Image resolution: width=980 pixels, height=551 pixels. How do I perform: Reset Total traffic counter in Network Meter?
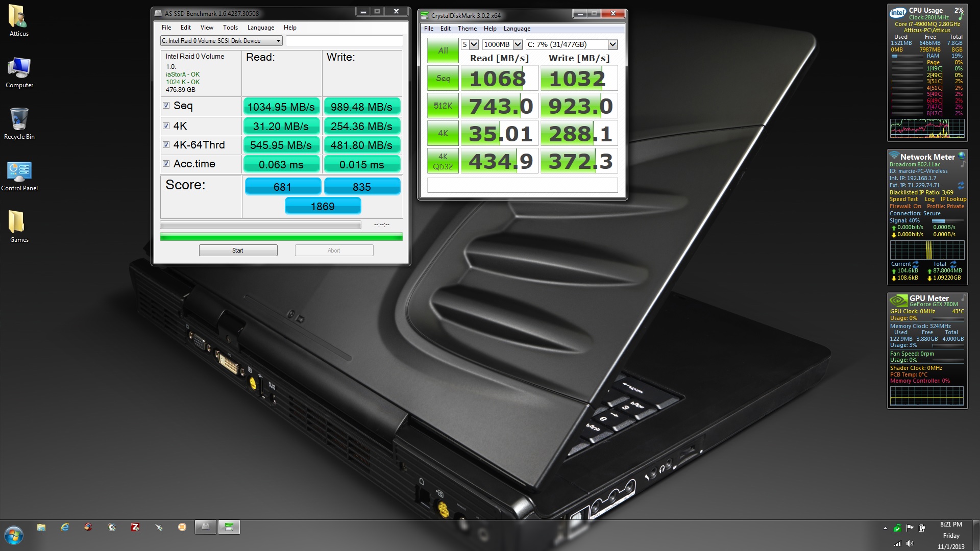click(x=953, y=264)
